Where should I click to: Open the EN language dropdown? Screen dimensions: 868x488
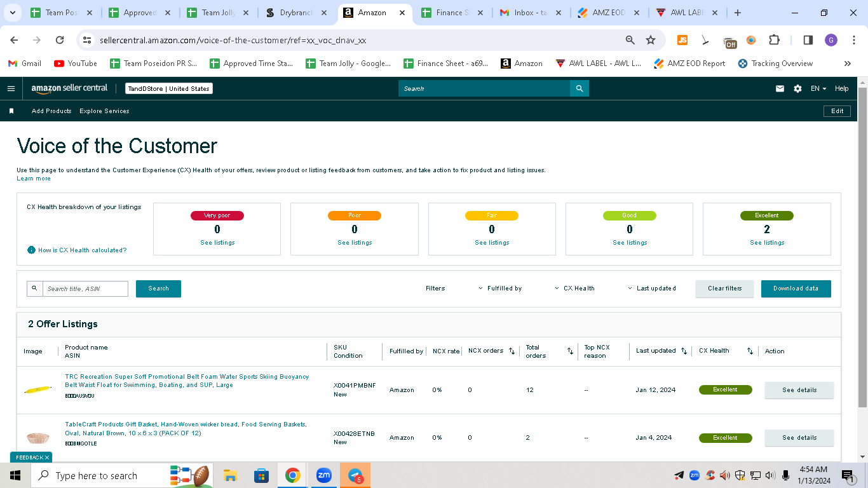(x=818, y=89)
